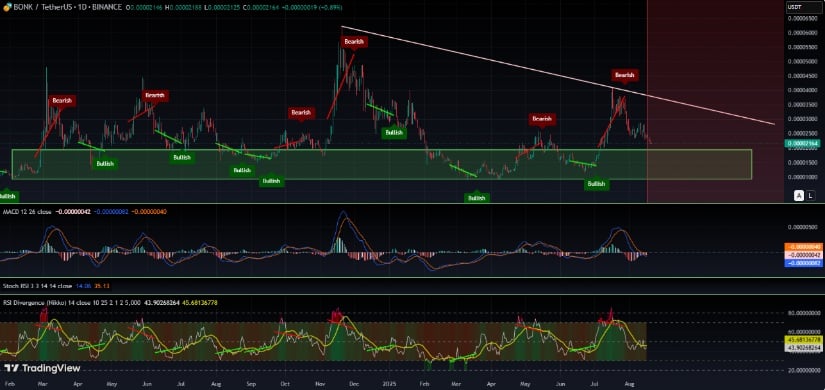Click the blue 14.06 Stoch RSI value

click(83, 286)
